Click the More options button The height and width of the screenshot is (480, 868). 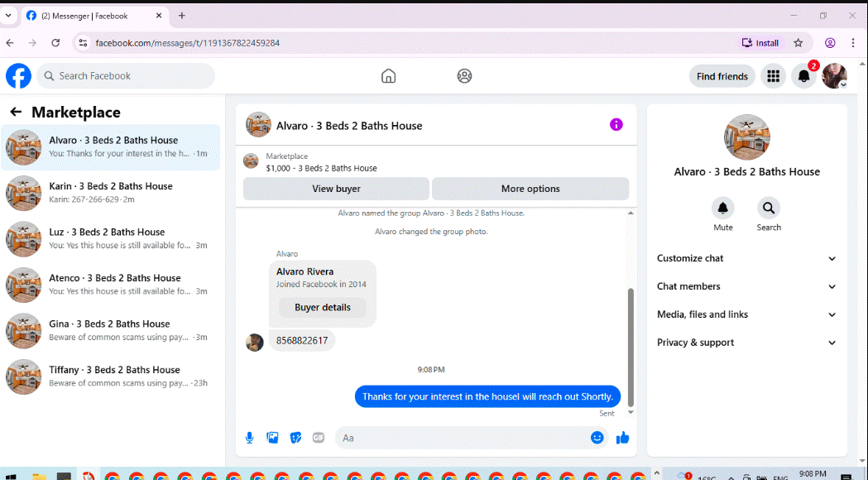530,189
